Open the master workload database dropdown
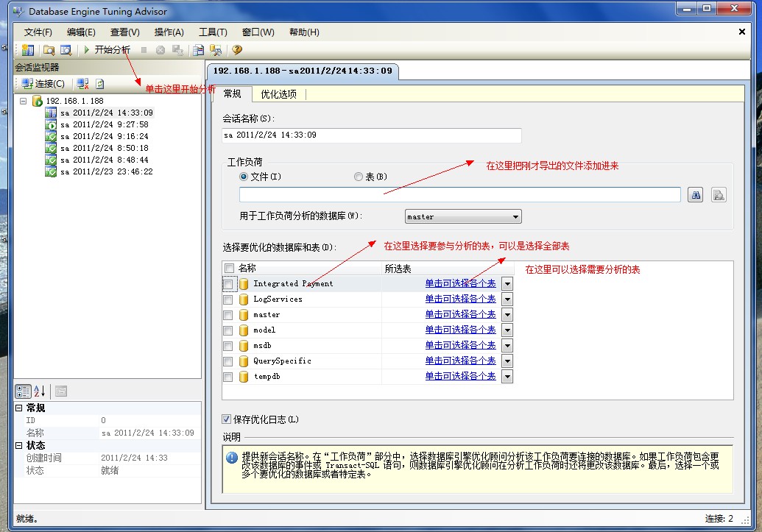 point(463,216)
